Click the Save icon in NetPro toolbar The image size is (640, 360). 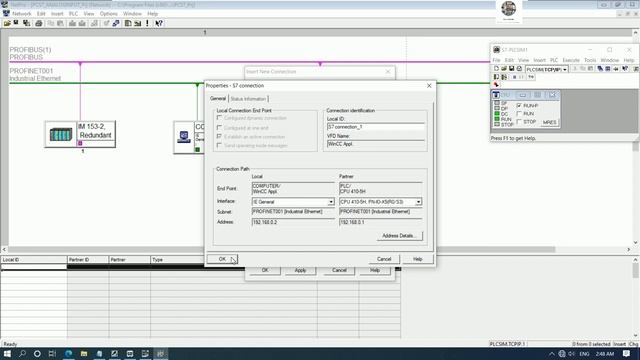click(x=16, y=23)
